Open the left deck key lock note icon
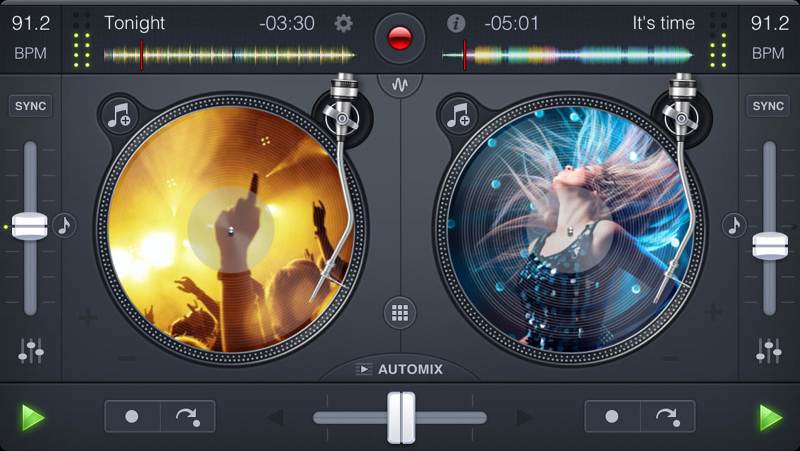800x451 pixels. [64, 225]
